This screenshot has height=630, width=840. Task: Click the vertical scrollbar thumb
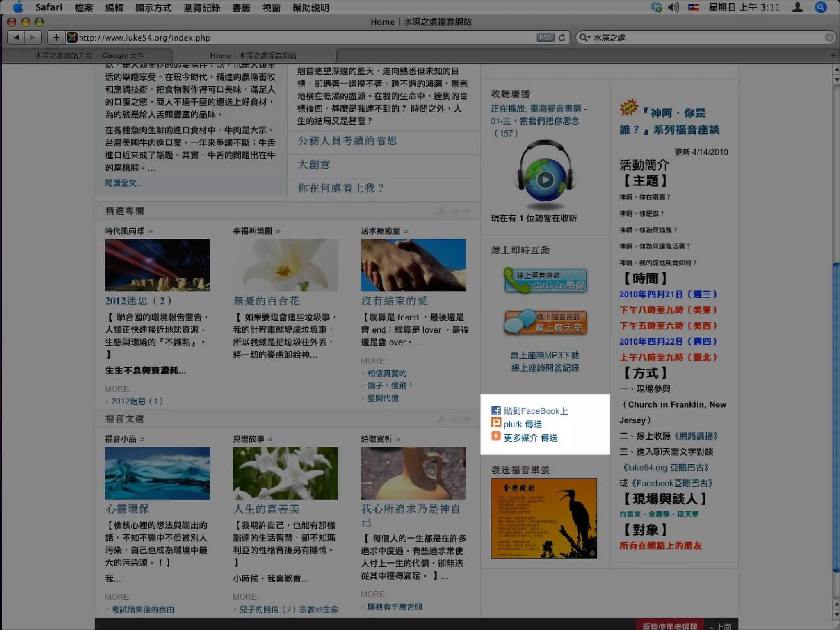[x=836, y=416]
